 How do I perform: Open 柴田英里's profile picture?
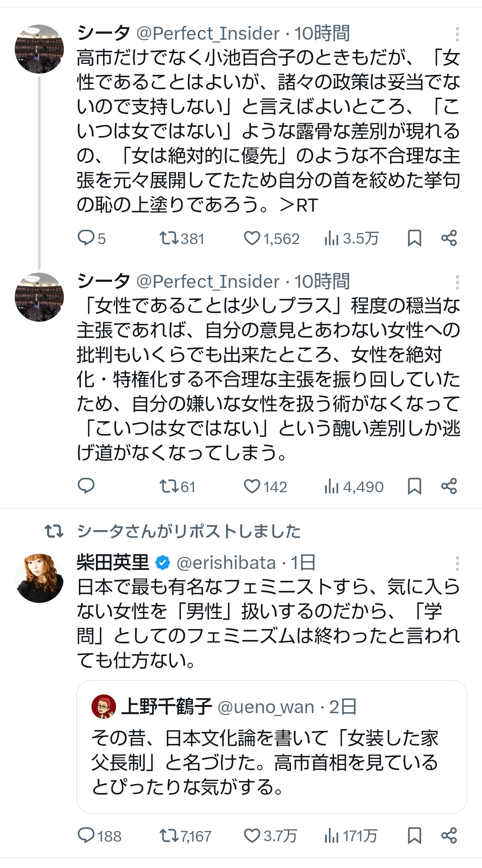[39, 578]
